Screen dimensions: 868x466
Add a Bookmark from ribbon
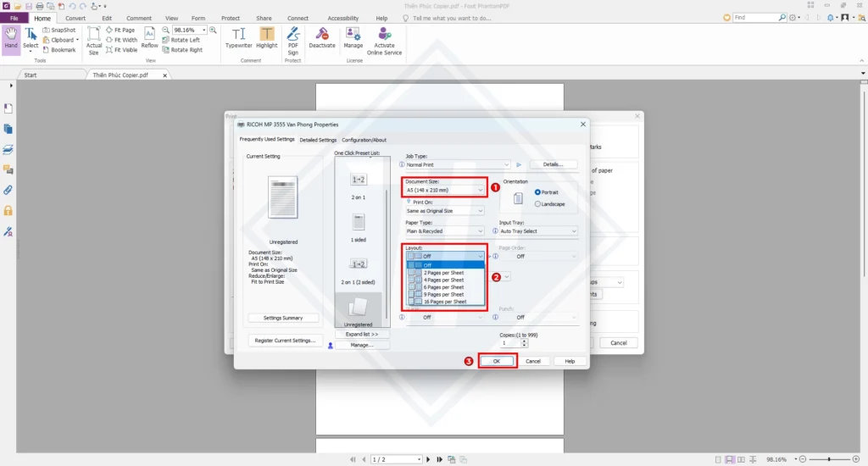click(x=59, y=50)
